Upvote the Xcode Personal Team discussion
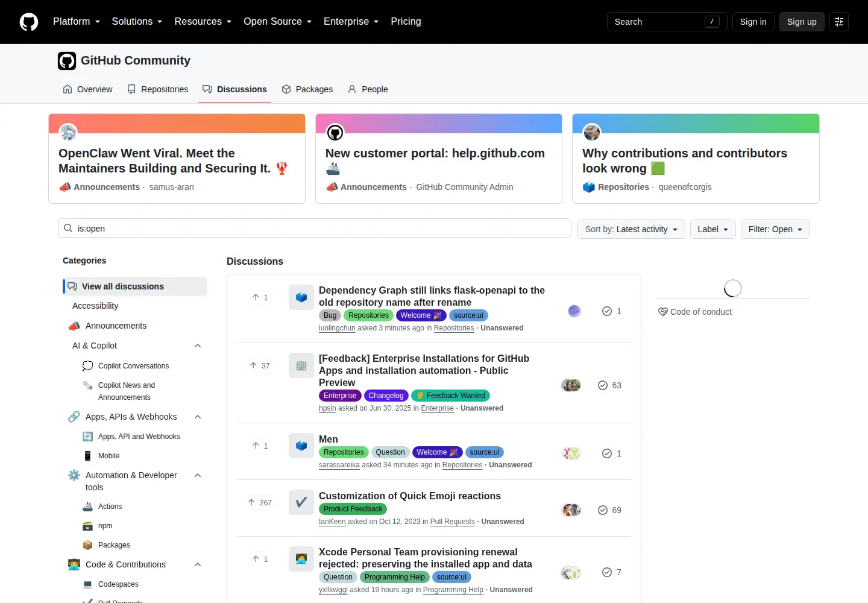Screen dimensions: 868x603 260,559
